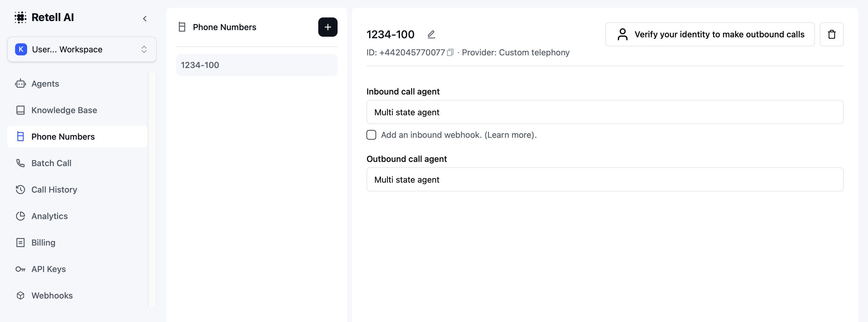
Task: Open the Inbound call agent dropdown
Action: point(605,112)
